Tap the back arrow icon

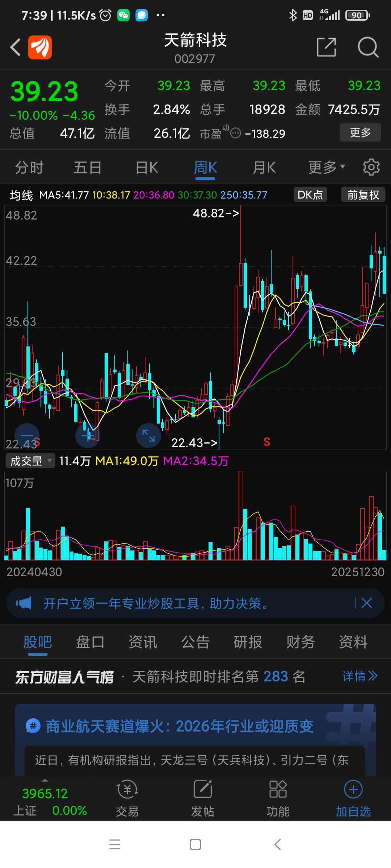[15, 47]
